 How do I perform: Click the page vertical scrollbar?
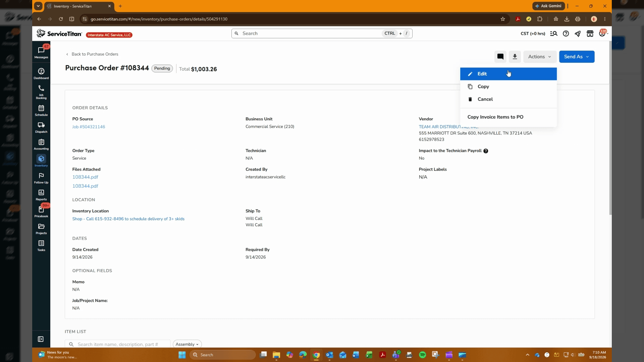coord(610,127)
